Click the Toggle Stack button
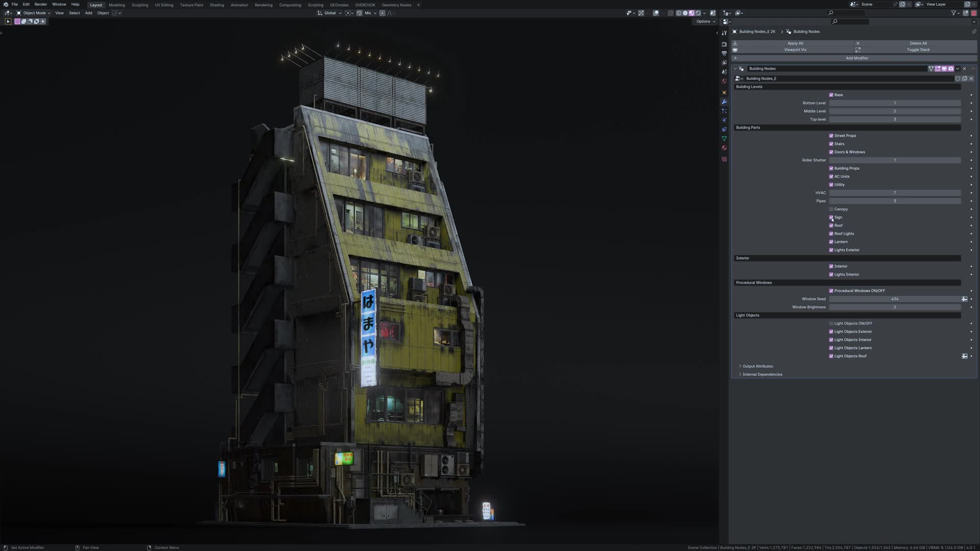 pos(917,50)
